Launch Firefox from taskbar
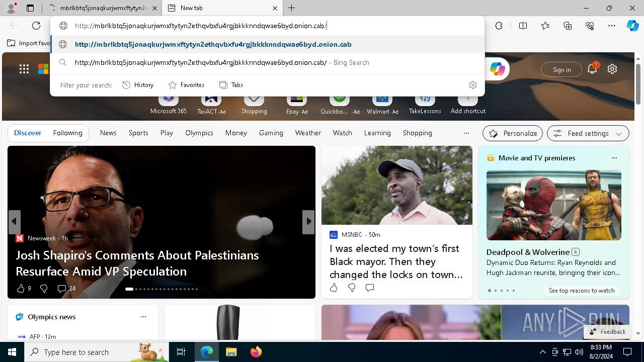Screen dimensions: 644x362 (256, 352)
